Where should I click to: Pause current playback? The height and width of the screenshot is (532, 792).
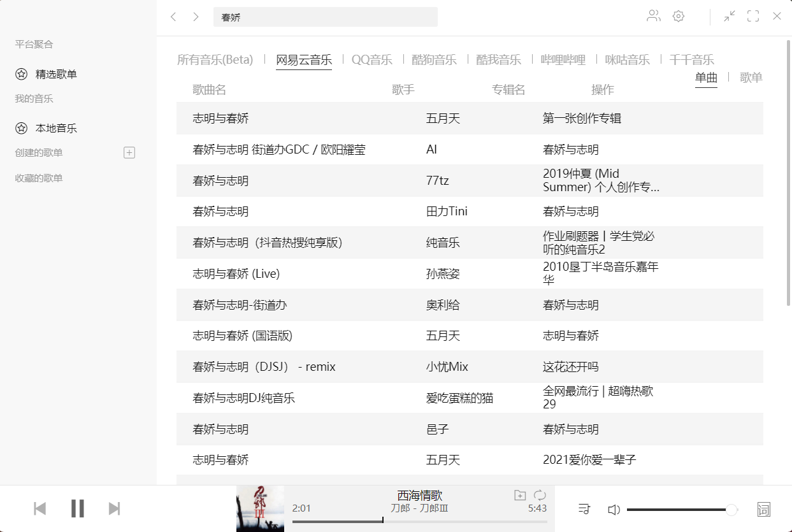pyautogui.click(x=78, y=508)
